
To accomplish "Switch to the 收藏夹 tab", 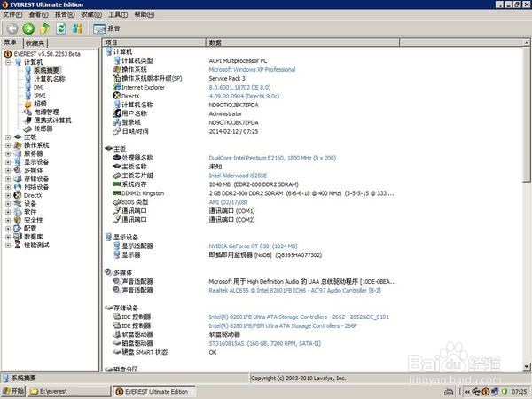I will point(35,43).
